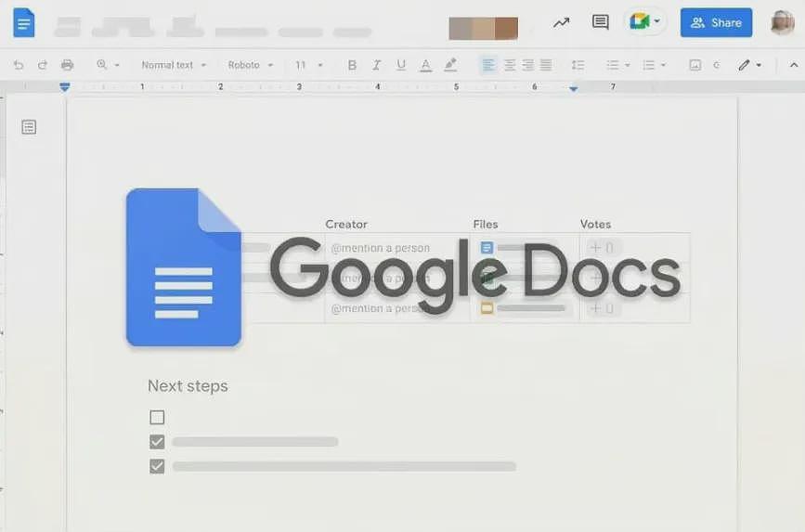The image size is (805, 532).
Task: Apply a numbered list
Action: click(x=649, y=65)
